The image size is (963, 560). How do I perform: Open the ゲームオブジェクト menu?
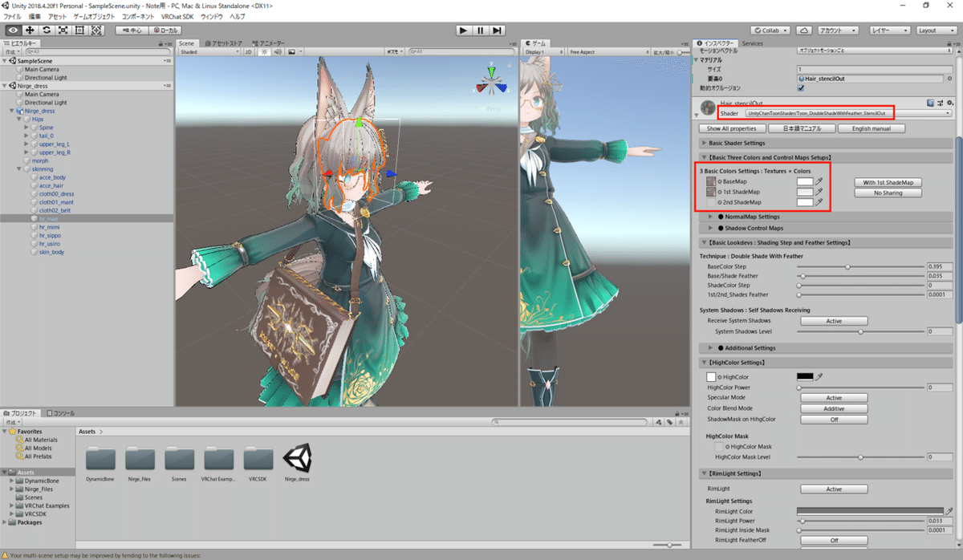point(95,16)
